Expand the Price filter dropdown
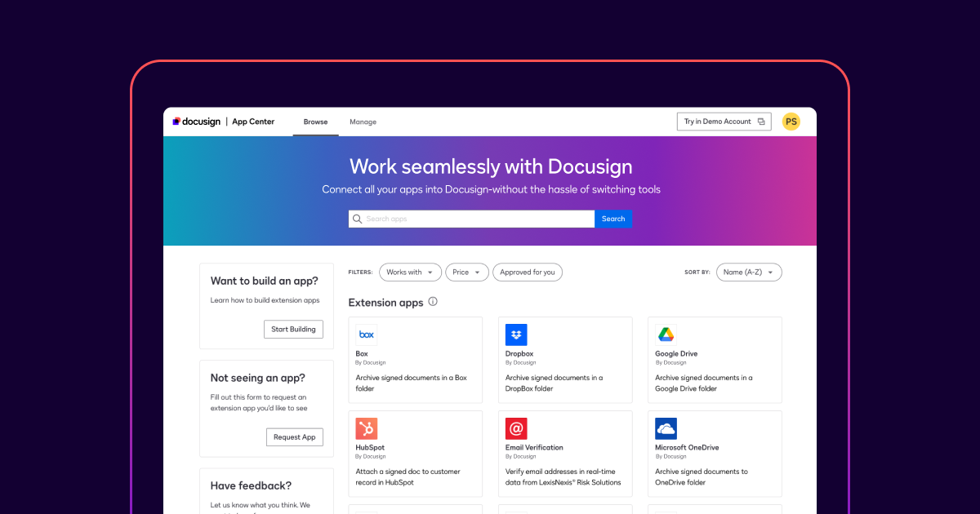Viewport: 980px width, 514px height. 466,272
